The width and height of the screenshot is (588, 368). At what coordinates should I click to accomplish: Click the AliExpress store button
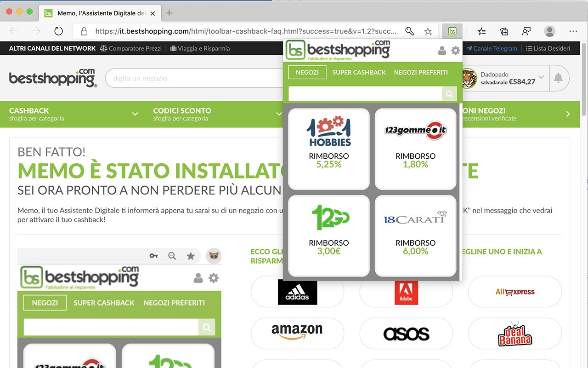515,292
